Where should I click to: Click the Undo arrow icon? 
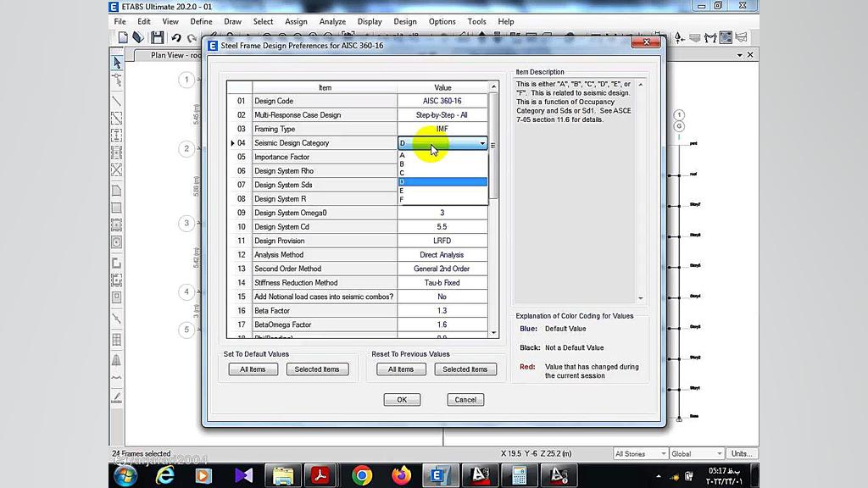point(176,37)
